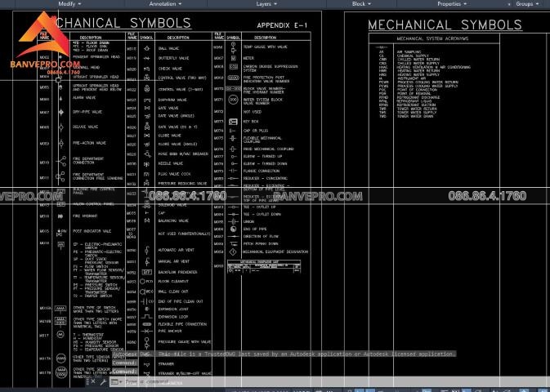550x392 pixels.
Task: Select the water system block valve circle symbol
Action: pos(233,100)
